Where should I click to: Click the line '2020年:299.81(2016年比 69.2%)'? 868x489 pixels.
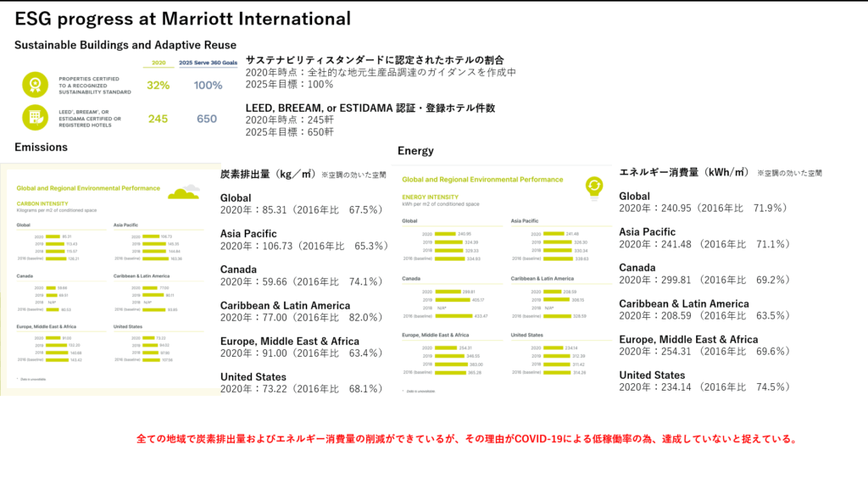click(705, 280)
